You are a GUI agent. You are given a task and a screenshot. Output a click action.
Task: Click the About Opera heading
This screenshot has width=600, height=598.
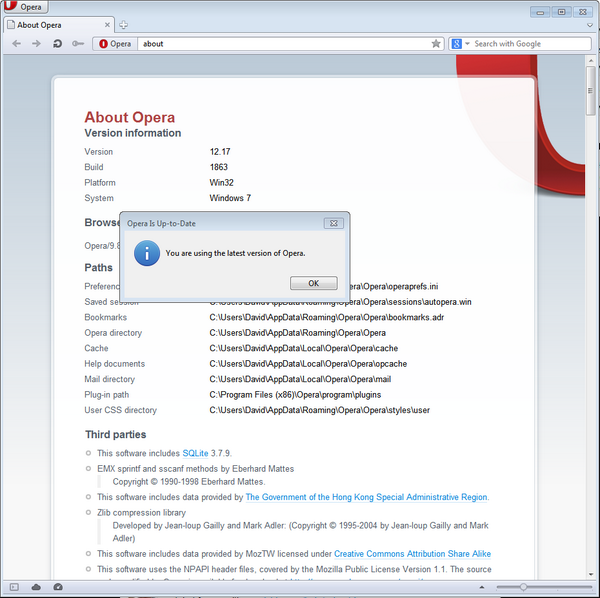[x=130, y=117]
